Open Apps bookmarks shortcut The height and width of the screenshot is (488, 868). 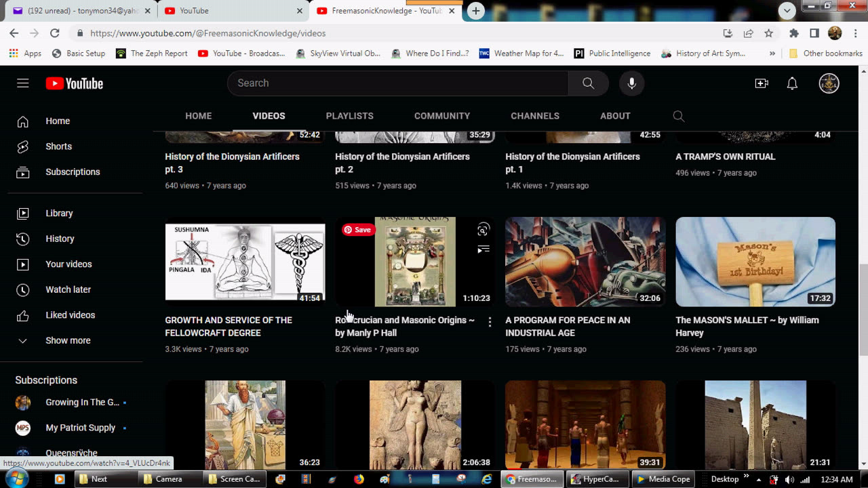tap(25, 53)
